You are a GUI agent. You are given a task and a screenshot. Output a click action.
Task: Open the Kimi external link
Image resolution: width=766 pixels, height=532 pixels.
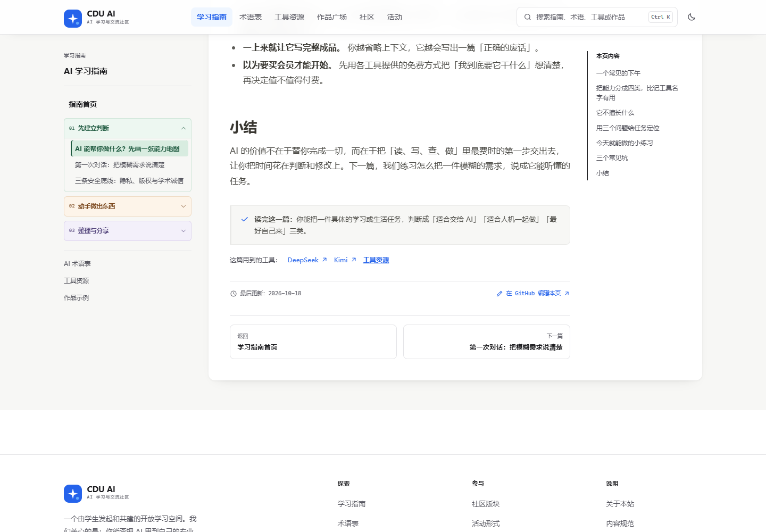345,260
